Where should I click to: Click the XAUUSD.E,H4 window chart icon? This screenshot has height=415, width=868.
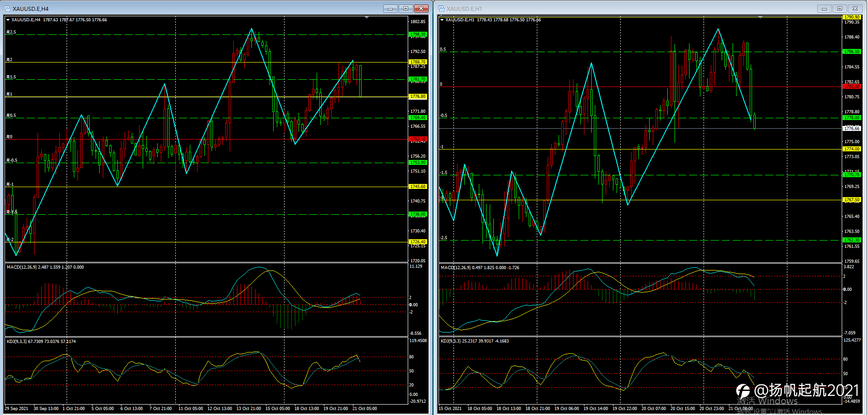pyautogui.click(x=7, y=9)
